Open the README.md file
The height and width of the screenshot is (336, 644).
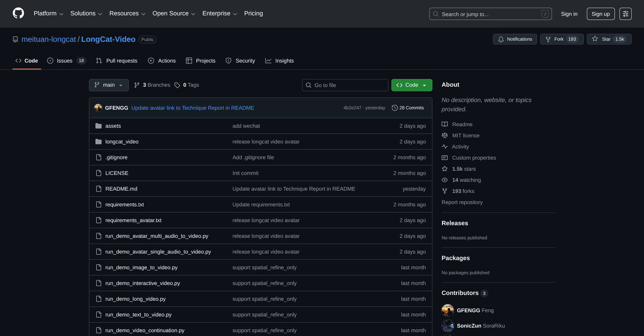(121, 189)
